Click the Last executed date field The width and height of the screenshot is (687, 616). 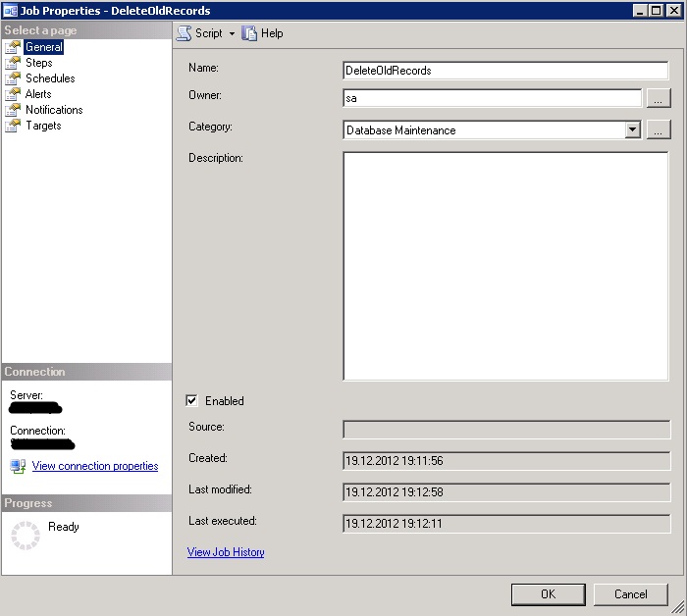(x=506, y=524)
